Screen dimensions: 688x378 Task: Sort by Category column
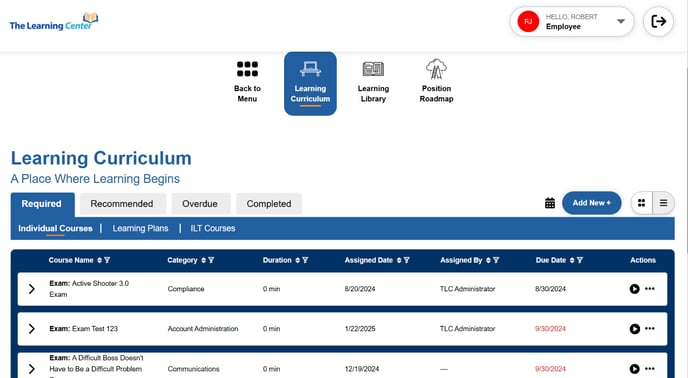(204, 260)
